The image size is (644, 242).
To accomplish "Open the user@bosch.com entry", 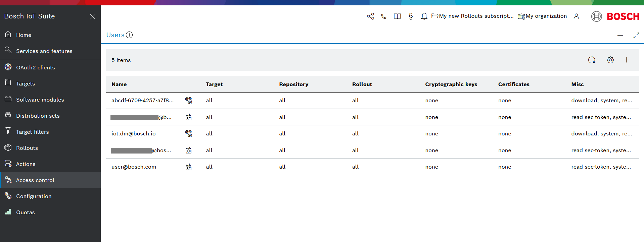I will coord(134,167).
